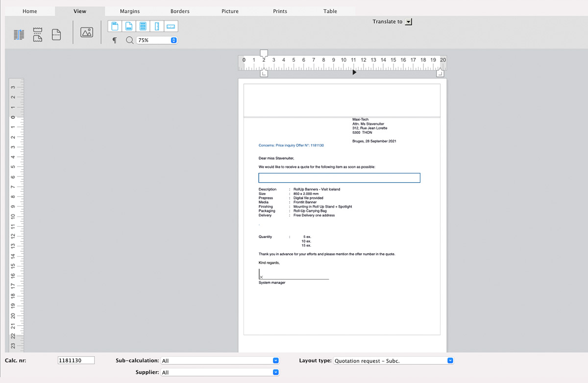Click 'RollUp Banners - Visit Iceland' text
The height and width of the screenshot is (383, 588).
(x=317, y=189)
